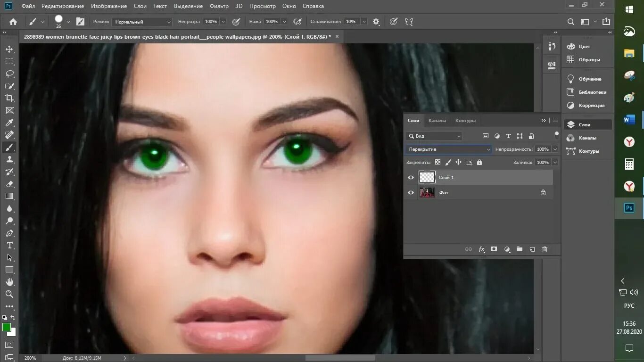Switch to the Каналы tab
Viewport: 644px width, 362px height.
(437, 121)
